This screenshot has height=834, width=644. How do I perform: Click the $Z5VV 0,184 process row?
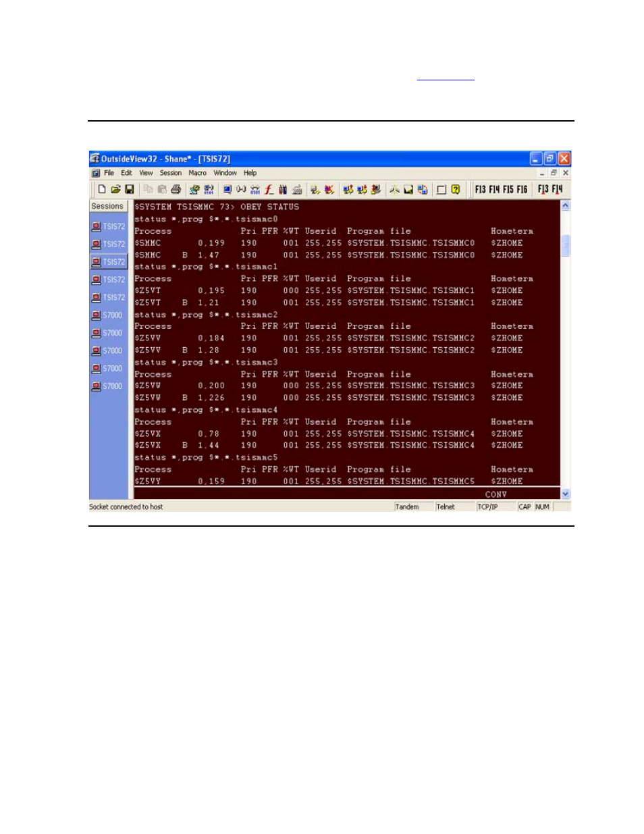coord(329,338)
